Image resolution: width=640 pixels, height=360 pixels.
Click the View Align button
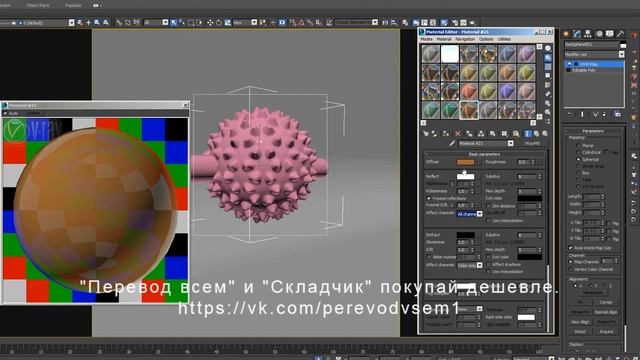(580, 322)
